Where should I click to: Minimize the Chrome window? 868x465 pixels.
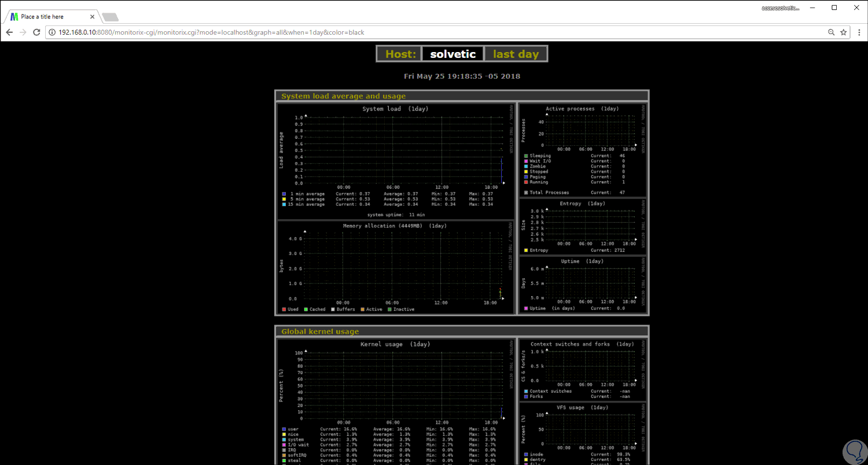click(814, 8)
